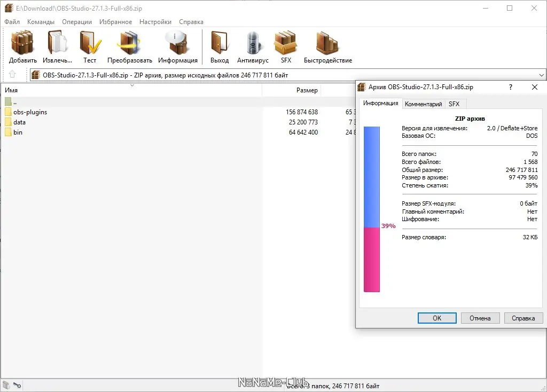Click the 'Всего файлов' value 1 568

point(530,162)
